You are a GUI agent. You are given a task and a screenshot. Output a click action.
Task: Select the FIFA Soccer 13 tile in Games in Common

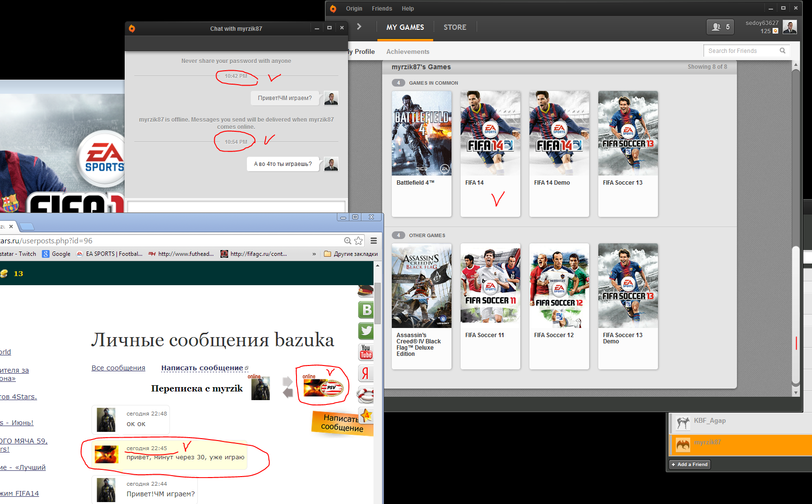(628, 154)
